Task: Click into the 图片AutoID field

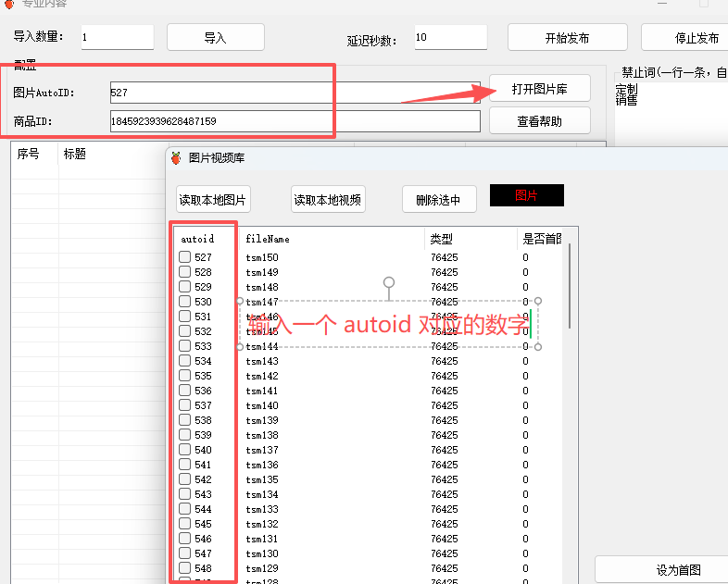Action: click(295, 93)
